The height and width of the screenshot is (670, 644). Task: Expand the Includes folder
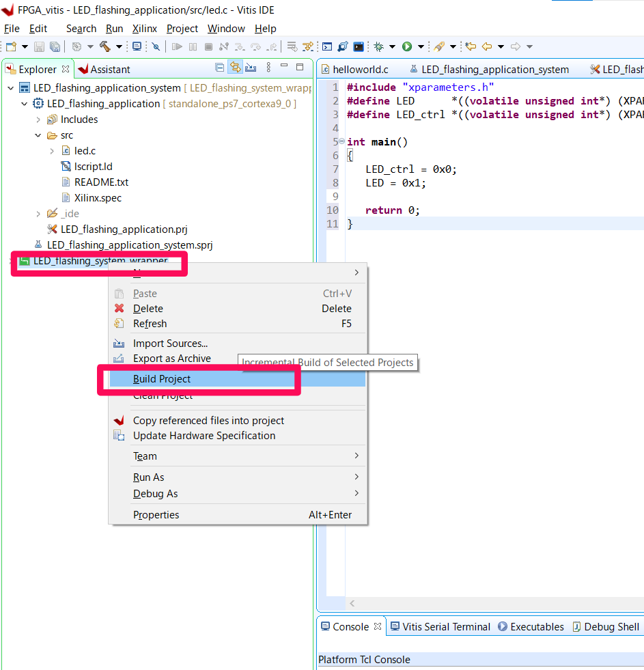(x=38, y=120)
